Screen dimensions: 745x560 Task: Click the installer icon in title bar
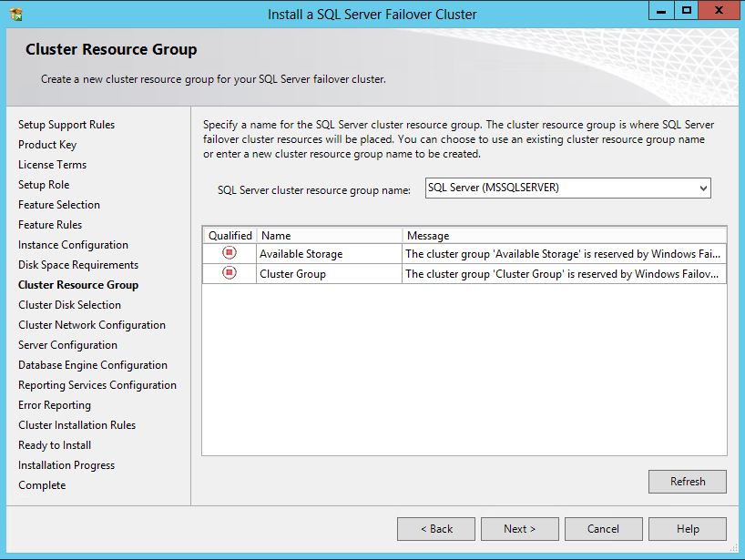tap(16, 15)
